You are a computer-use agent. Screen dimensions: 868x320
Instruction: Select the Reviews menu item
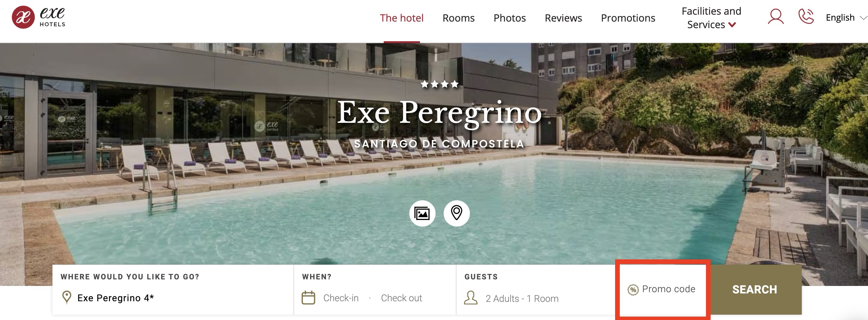click(x=563, y=18)
